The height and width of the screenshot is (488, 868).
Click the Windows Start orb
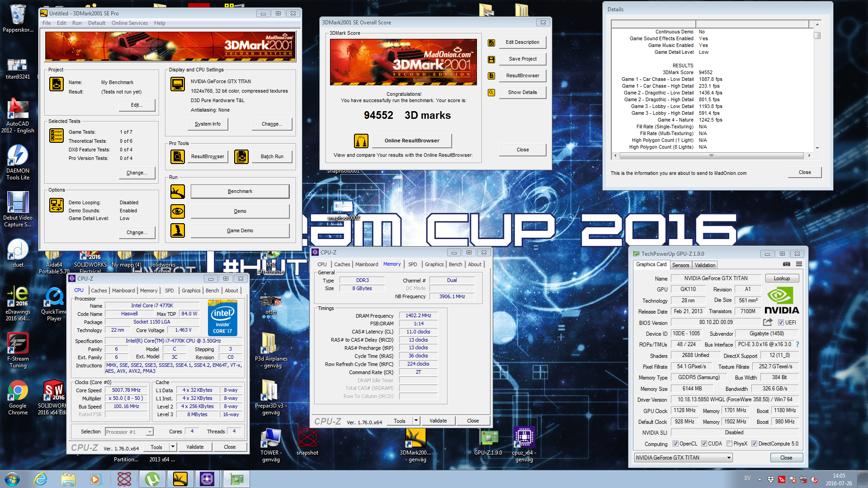pyautogui.click(x=12, y=479)
